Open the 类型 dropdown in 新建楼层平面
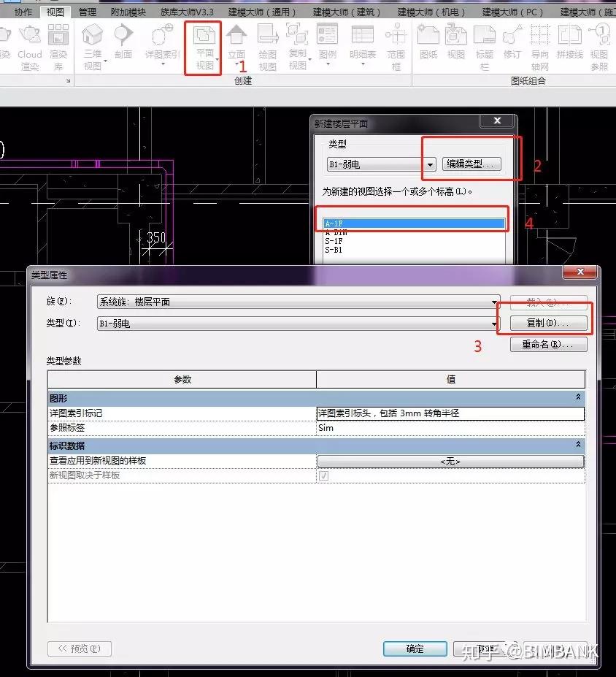The width and height of the screenshot is (616, 677). point(382,164)
